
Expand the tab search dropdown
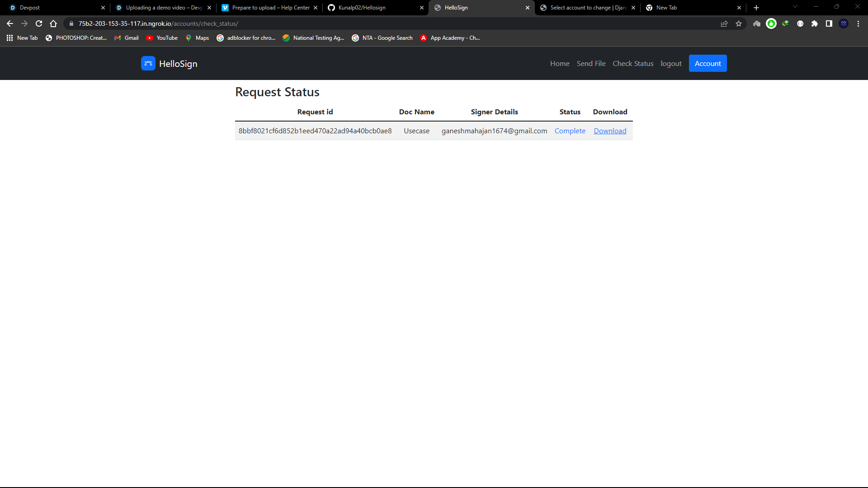click(x=795, y=7)
